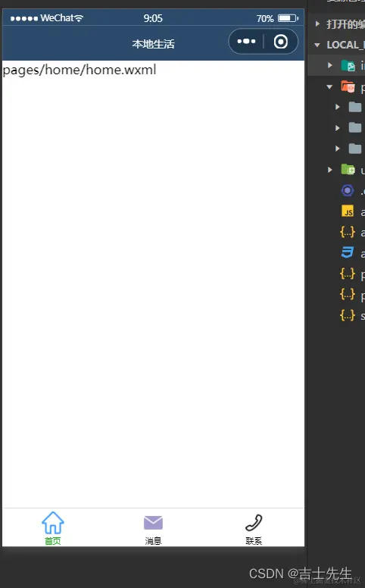
Task: Click the orange pages folder icon
Action: pyautogui.click(x=348, y=86)
